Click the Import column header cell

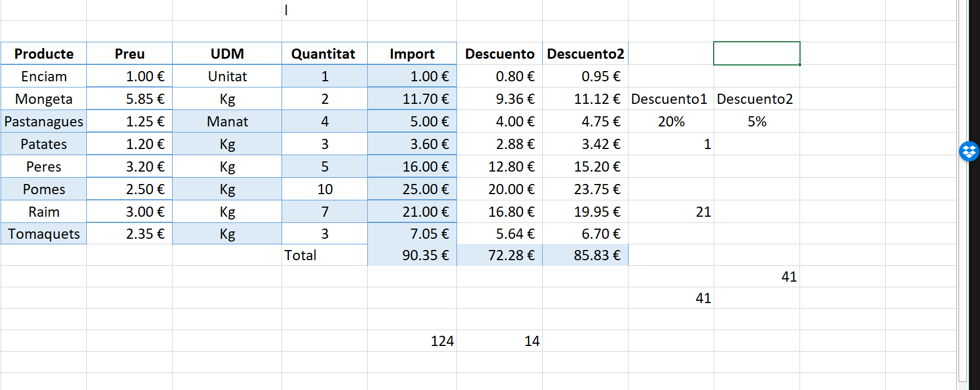[412, 54]
